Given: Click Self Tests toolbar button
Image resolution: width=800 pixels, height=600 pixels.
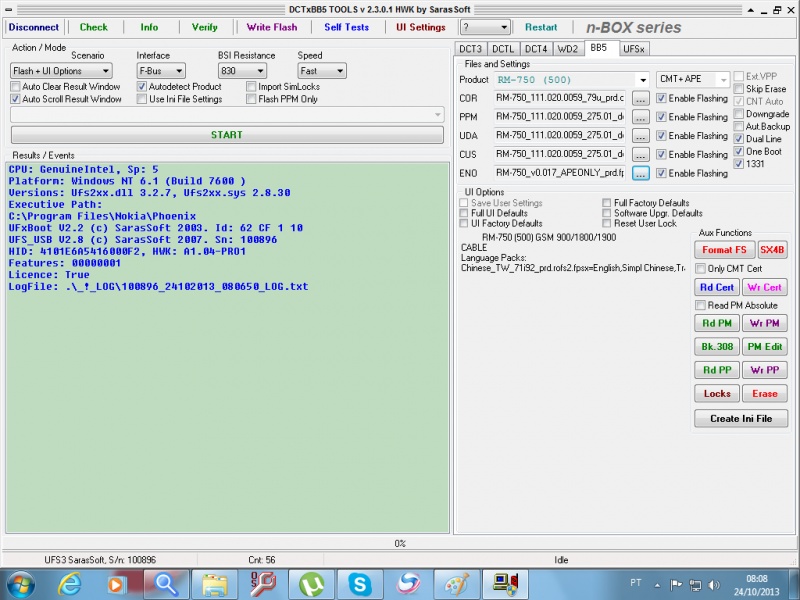Looking at the screenshot, I should point(346,27).
